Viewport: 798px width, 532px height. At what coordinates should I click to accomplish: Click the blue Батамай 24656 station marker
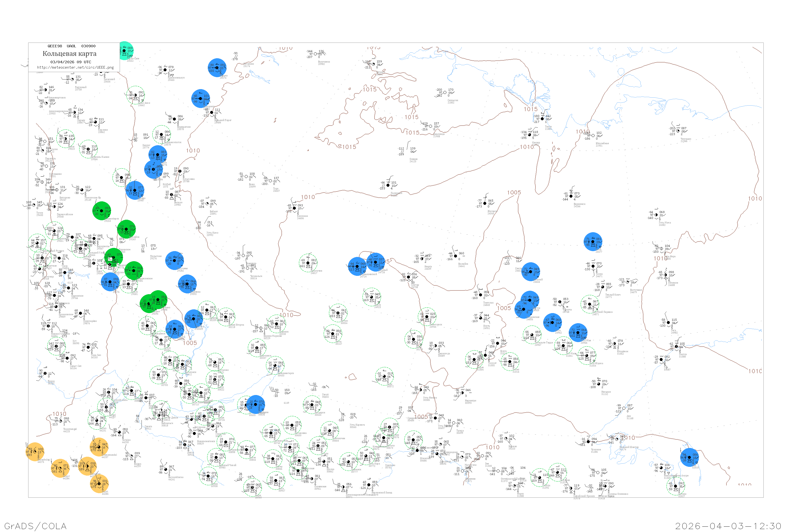coord(531,272)
